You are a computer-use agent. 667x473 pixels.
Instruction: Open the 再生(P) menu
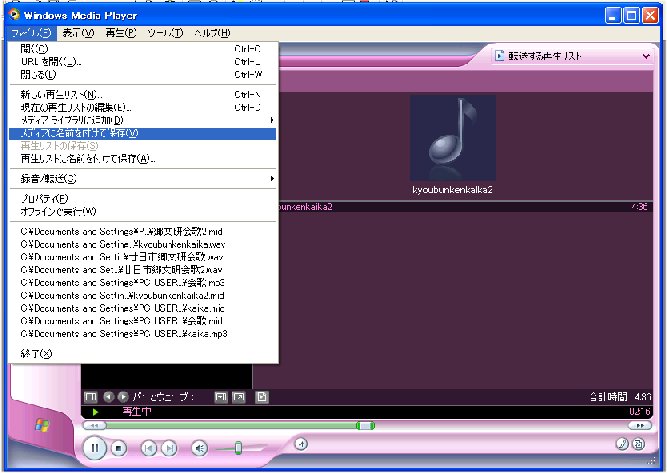pyautogui.click(x=120, y=33)
